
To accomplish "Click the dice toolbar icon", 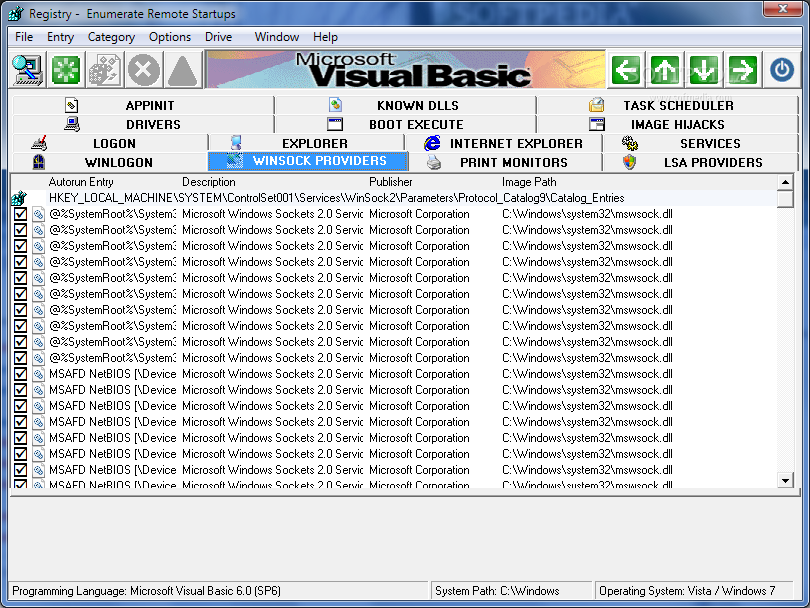I will pos(105,70).
